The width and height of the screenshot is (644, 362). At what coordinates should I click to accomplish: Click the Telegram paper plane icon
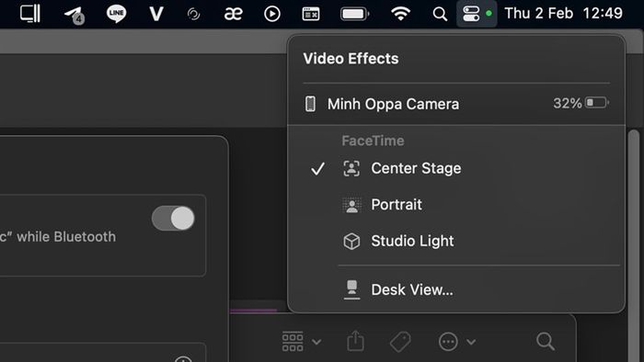tap(74, 15)
